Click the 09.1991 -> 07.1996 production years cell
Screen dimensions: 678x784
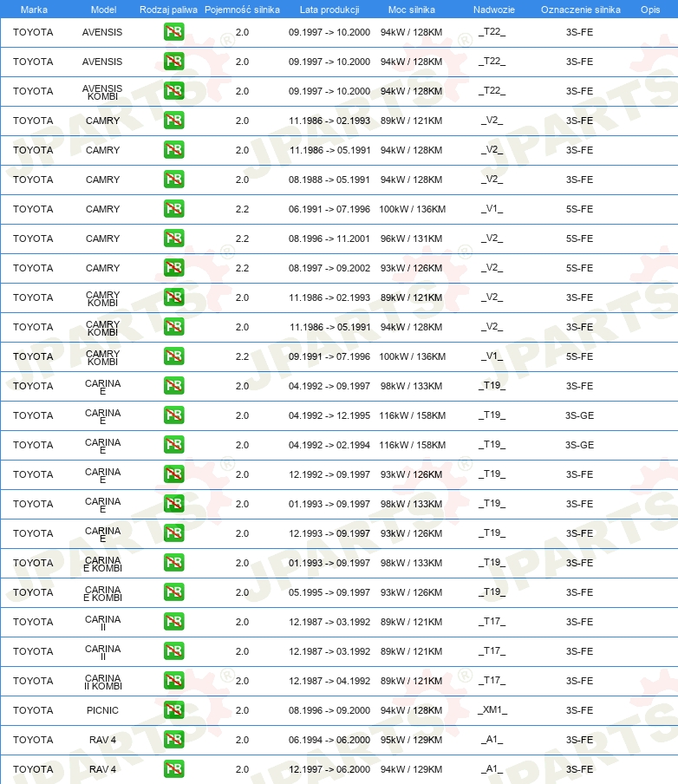pos(329,356)
